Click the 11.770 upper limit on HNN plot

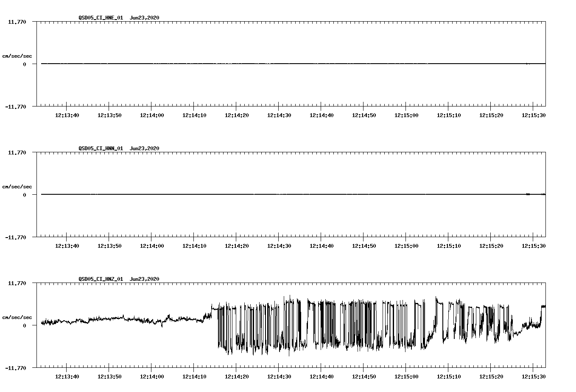point(17,152)
